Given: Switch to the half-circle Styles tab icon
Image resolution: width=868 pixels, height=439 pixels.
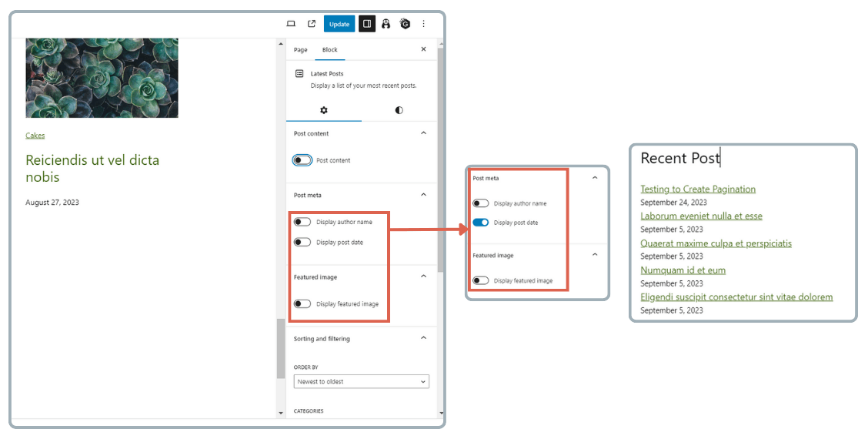Looking at the screenshot, I should tap(399, 110).
